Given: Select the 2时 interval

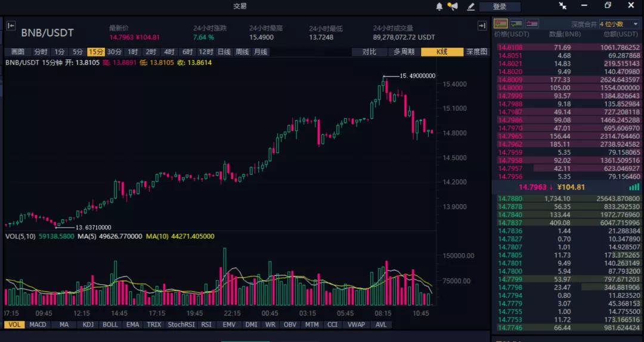Looking at the screenshot, I should click(151, 52).
